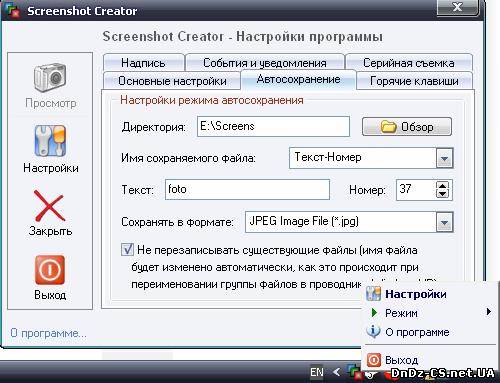Screen dimensions: 500x383
Task: Switch to the Основные настройки tab
Action: (172, 81)
